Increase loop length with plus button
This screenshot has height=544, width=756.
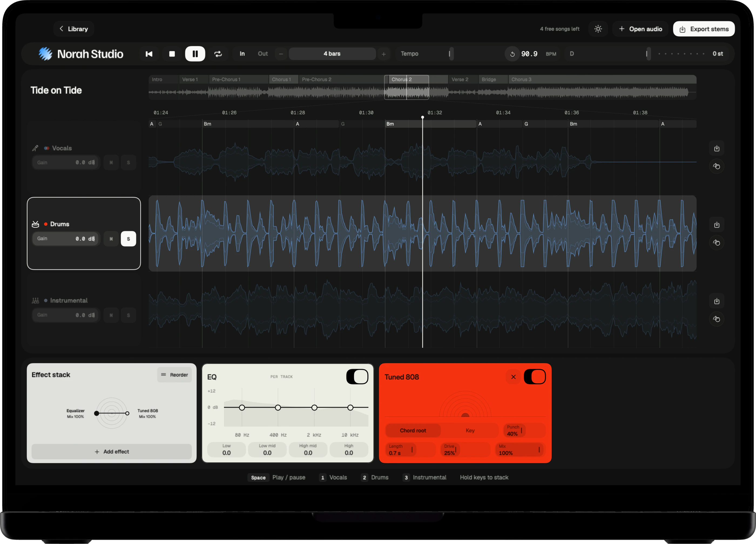(x=384, y=54)
